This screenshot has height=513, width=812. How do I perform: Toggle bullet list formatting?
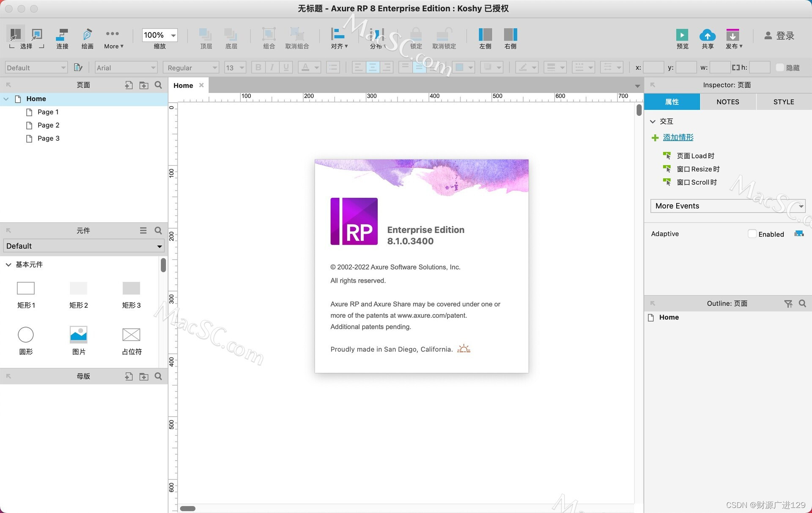coord(333,68)
